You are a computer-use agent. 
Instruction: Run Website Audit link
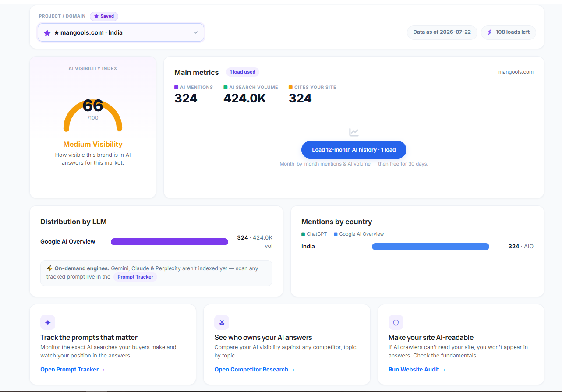click(417, 370)
